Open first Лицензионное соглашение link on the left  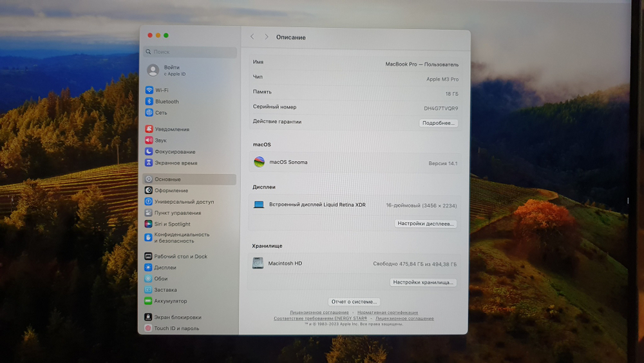pos(319,313)
